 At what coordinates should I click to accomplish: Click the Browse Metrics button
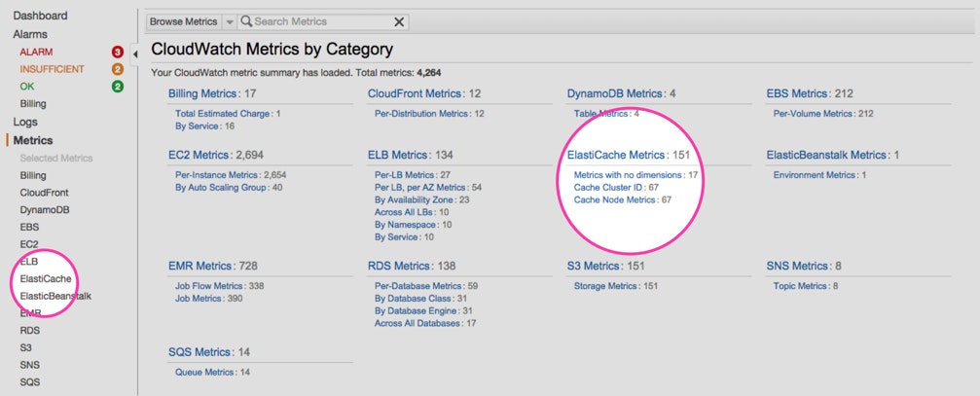point(184,21)
